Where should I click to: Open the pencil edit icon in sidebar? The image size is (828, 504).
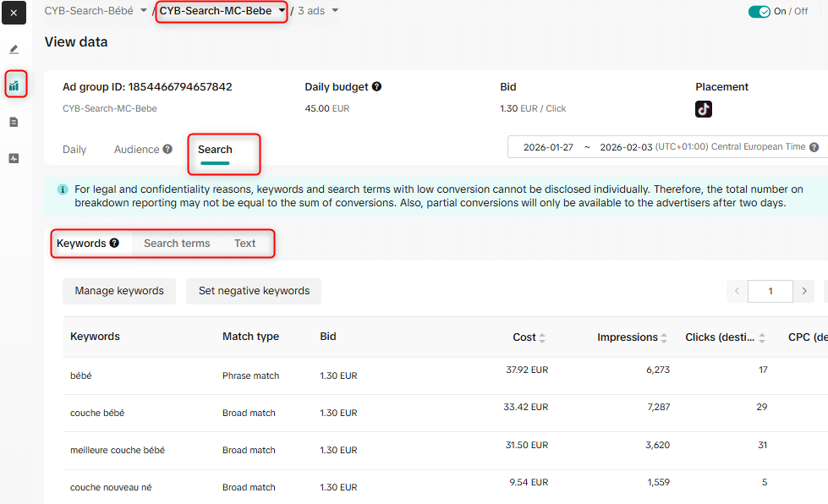(x=14, y=50)
